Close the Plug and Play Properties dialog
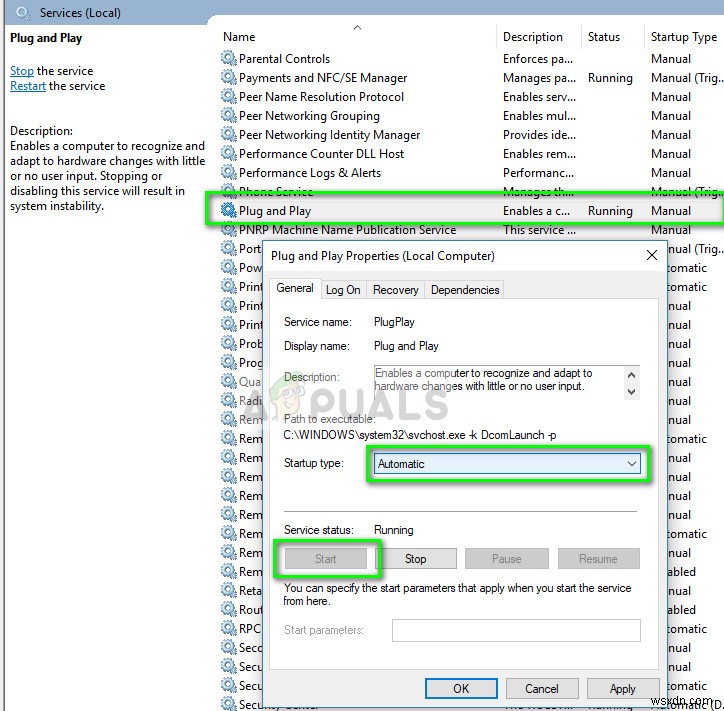 point(652,255)
